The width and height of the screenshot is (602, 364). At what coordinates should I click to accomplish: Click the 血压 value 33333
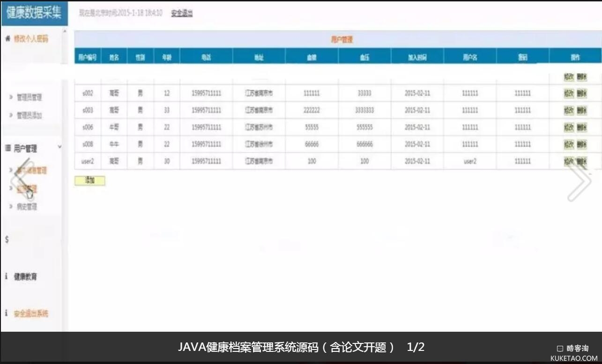click(x=364, y=93)
